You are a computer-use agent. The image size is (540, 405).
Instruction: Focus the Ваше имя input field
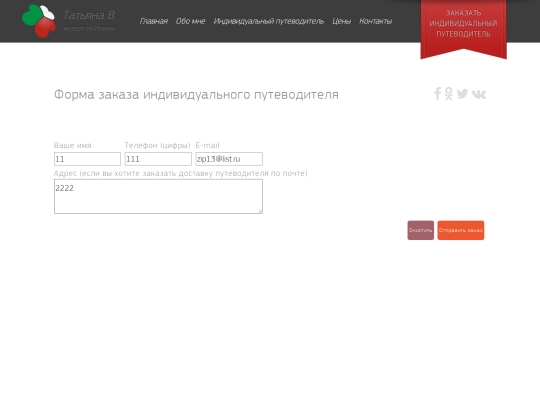pos(87,159)
